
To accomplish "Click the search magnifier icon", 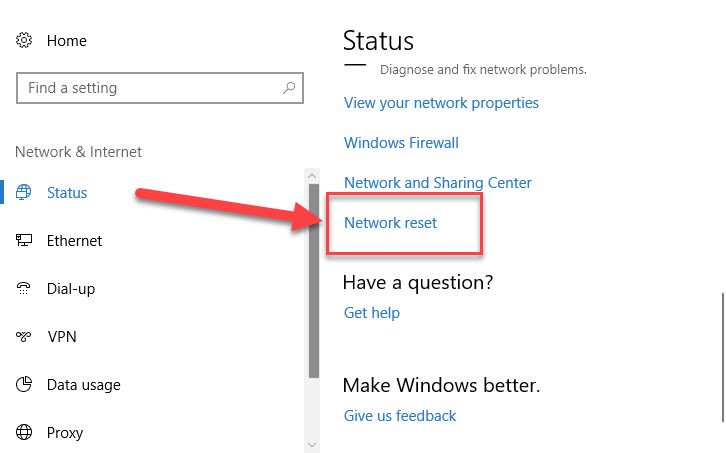I will click(x=289, y=88).
